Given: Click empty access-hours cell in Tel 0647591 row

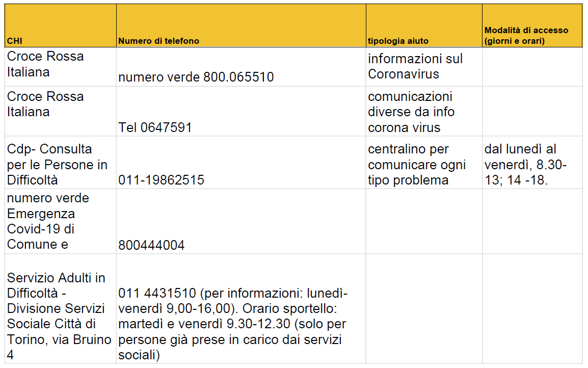Looking at the screenshot, I should pos(532,111).
